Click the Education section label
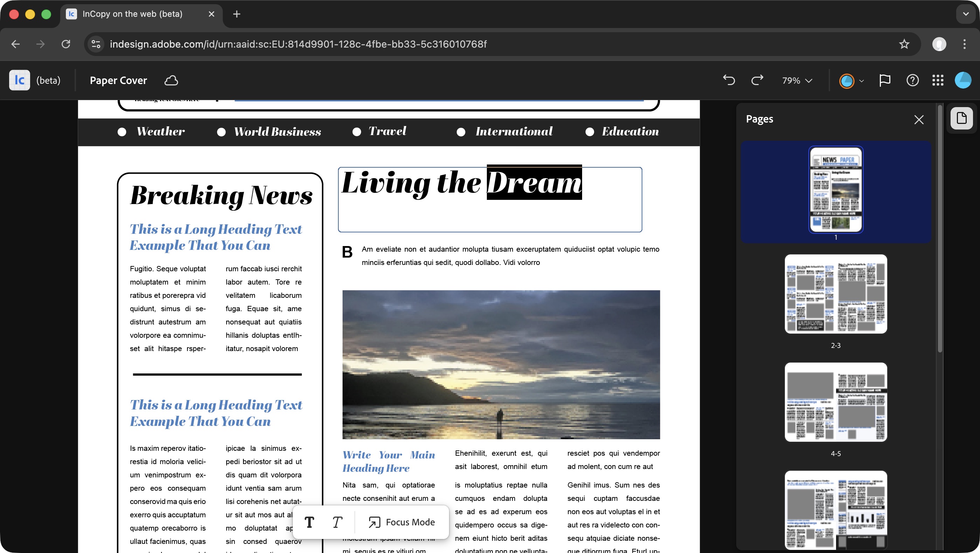Screen dimensions: 980x553 point(630,131)
